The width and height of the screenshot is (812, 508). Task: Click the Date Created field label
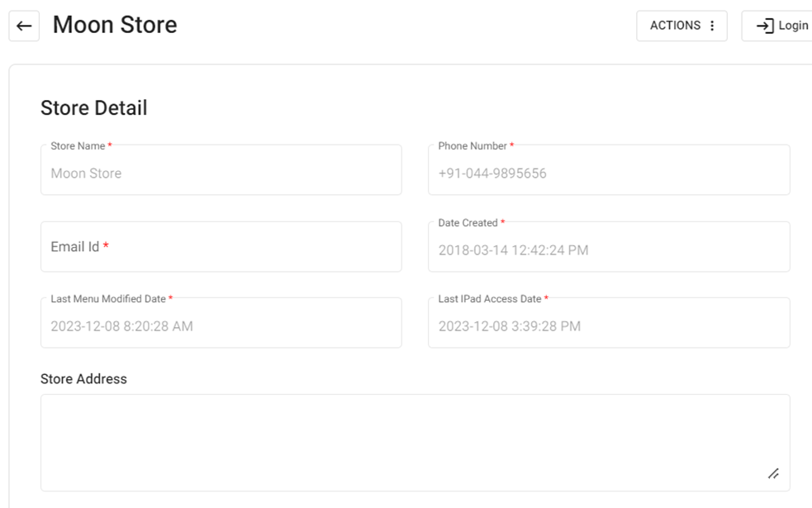click(x=468, y=223)
